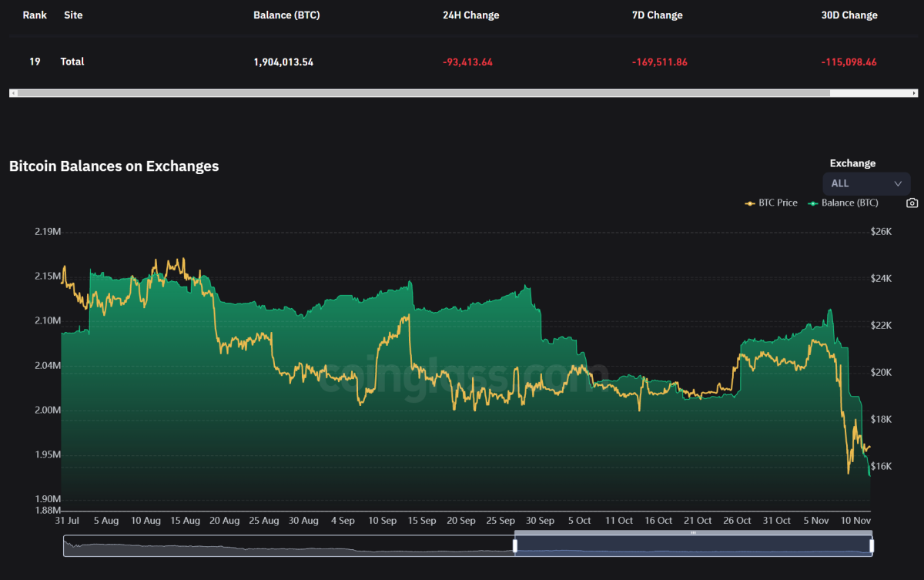
Task: Click the left handle of the date range slider
Action: click(x=515, y=546)
